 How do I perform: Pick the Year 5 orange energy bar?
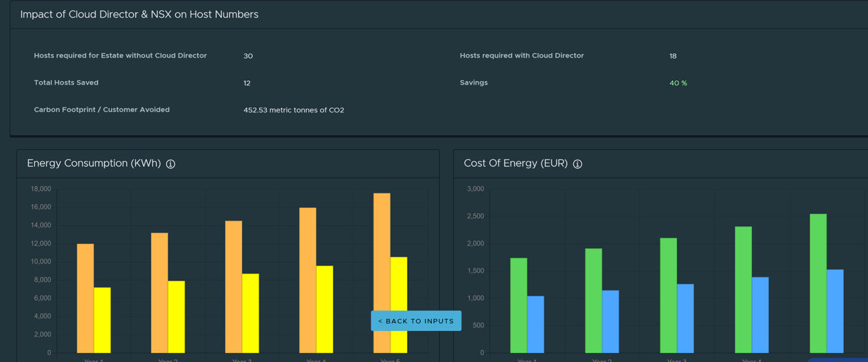382,254
